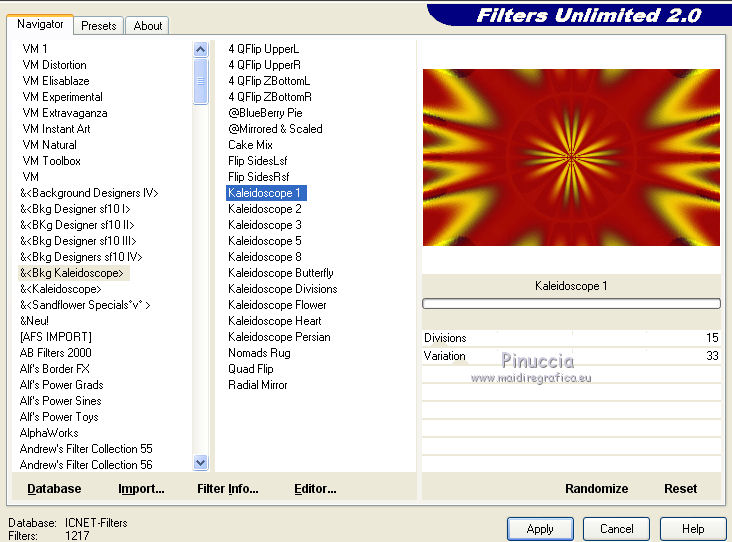Viewport: 732px width, 542px height.
Task: Adjust the Variation slider
Action: tap(571, 356)
